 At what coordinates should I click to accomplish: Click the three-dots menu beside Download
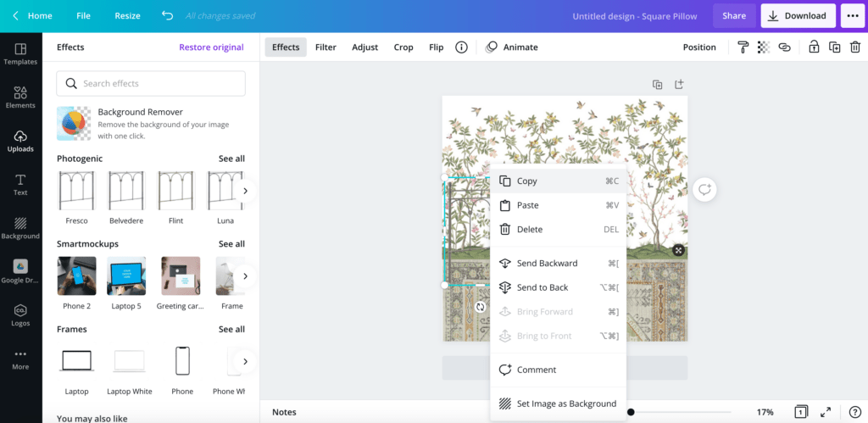tap(853, 16)
